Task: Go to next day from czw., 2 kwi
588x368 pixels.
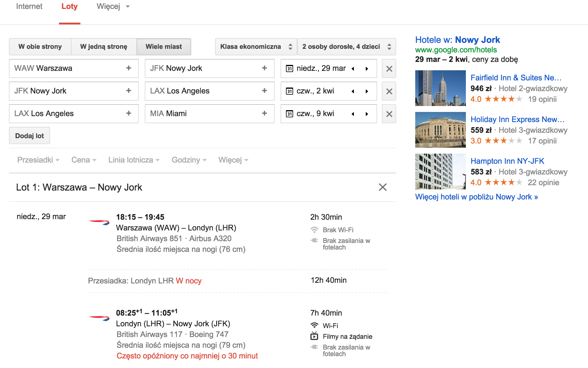Action: coord(367,91)
